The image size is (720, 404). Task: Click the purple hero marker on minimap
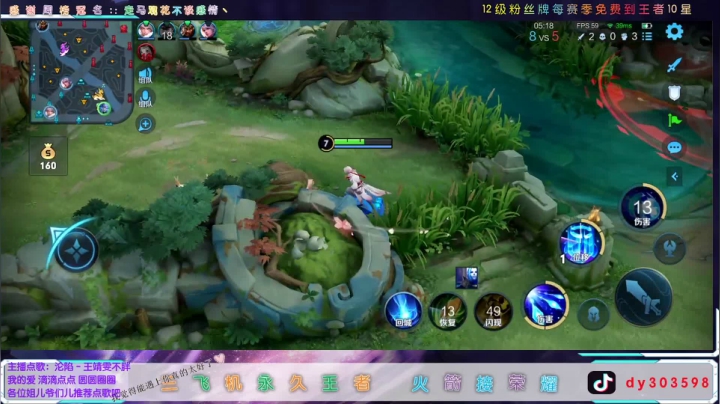click(64, 48)
